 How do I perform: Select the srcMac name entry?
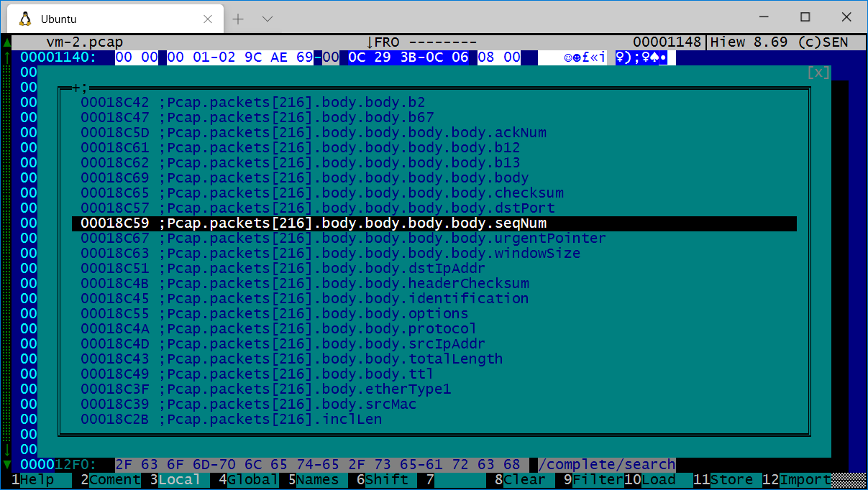point(434,404)
